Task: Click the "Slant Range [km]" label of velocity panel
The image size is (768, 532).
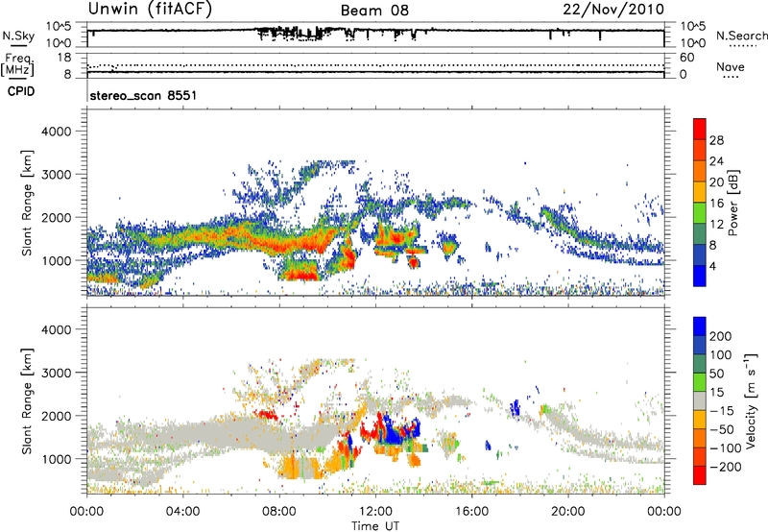Action: [27, 401]
